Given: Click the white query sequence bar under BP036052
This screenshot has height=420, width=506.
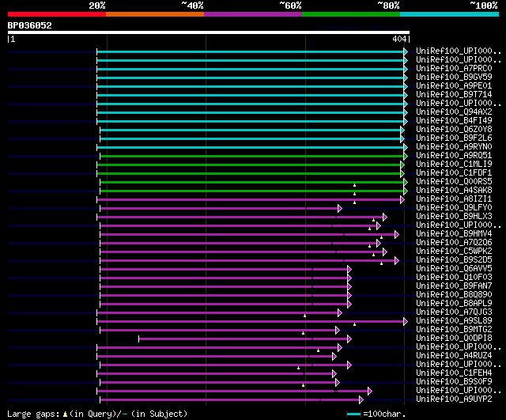Looking at the screenshot, I should 209,32.
